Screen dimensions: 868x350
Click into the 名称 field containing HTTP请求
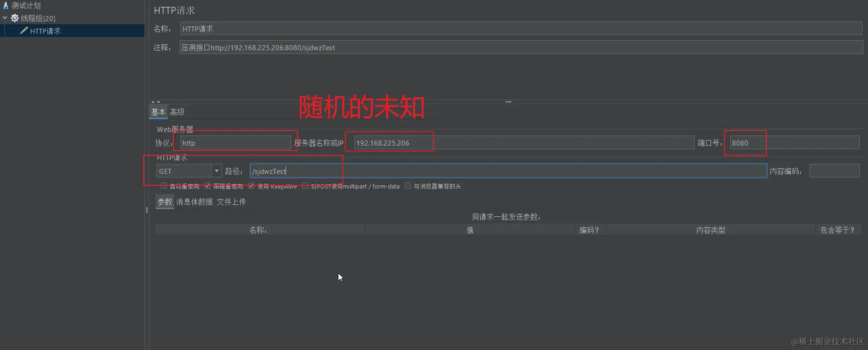coord(521,29)
